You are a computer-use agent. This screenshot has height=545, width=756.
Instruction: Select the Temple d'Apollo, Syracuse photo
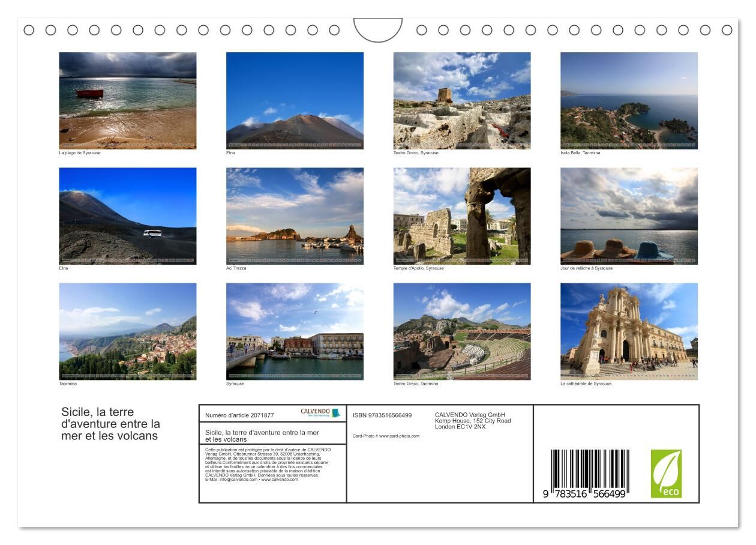point(461,215)
